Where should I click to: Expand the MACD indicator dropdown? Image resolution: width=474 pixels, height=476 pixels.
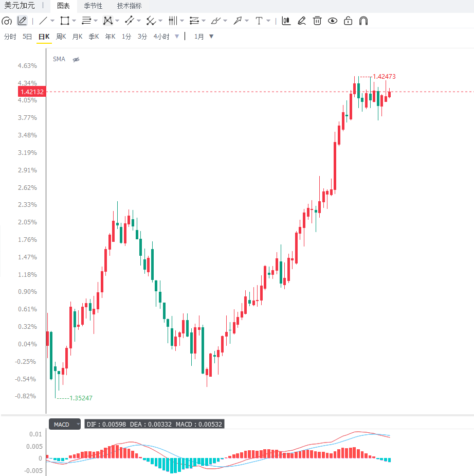point(78,424)
